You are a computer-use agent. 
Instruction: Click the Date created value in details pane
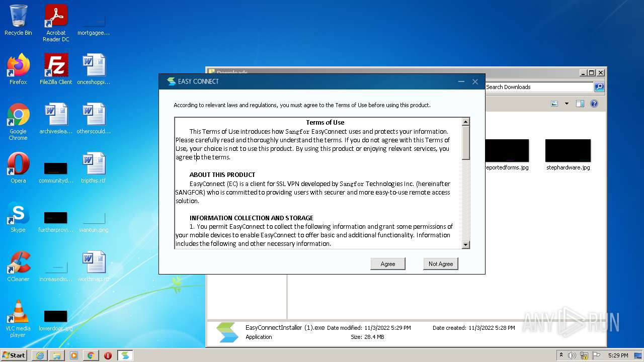coord(492,328)
